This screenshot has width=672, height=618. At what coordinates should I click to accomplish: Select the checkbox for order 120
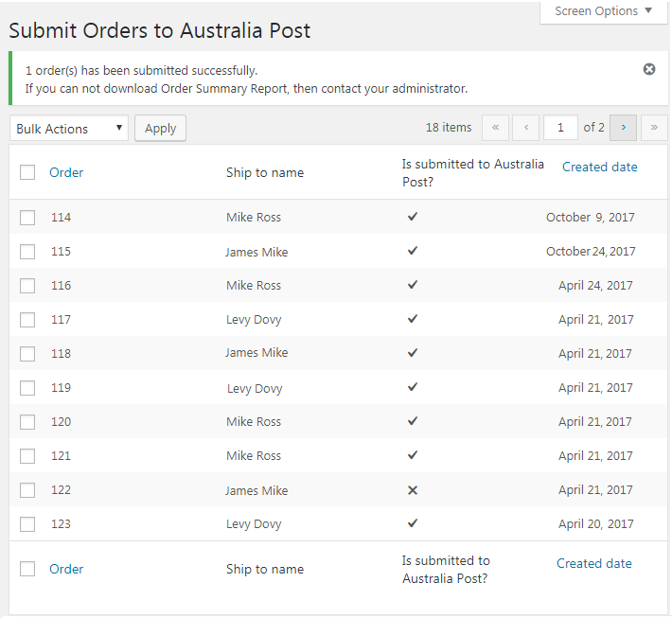(x=27, y=422)
